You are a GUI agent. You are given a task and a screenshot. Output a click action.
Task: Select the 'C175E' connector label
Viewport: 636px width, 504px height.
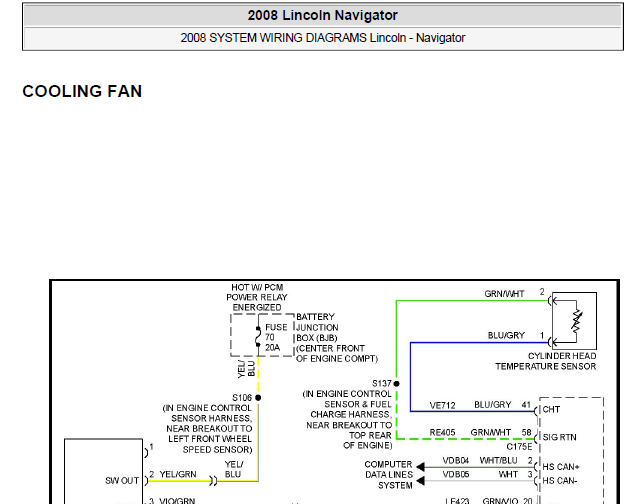519,447
